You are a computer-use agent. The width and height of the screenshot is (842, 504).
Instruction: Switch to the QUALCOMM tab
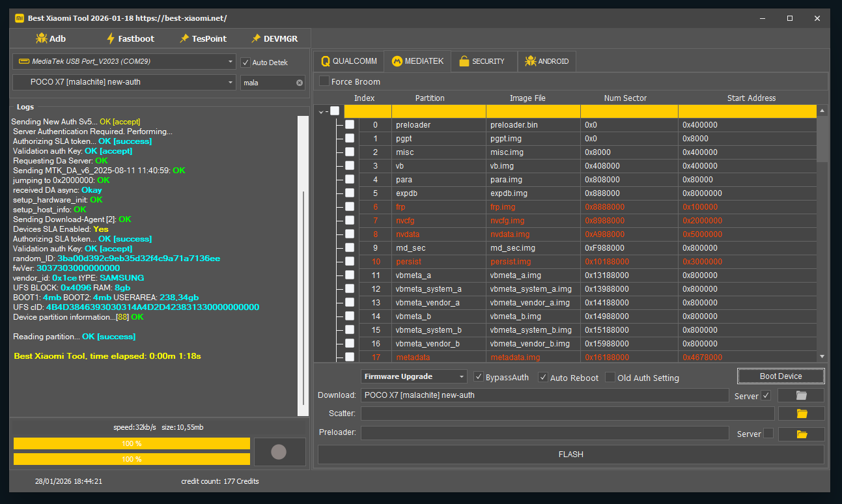click(349, 61)
